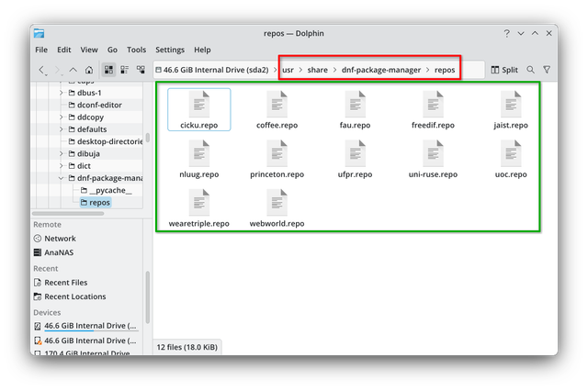Screen dimensions: 588x391
Task: Open the filter funnel icon
Action: [547, 70]
